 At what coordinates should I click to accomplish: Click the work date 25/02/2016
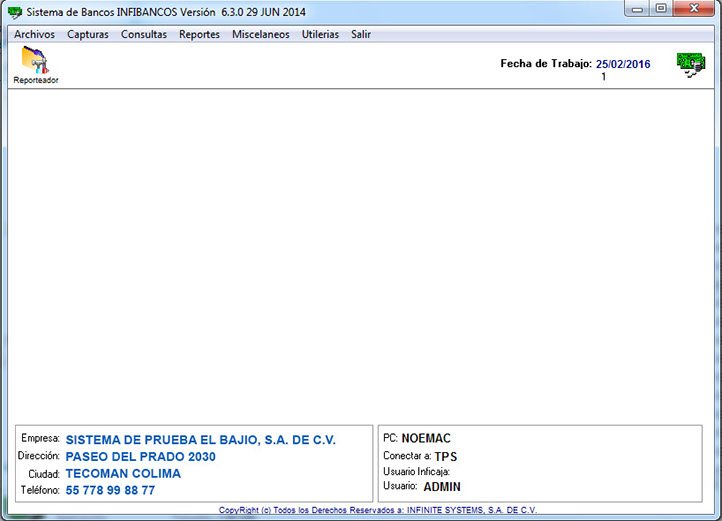pyautogui.click(x=622, y=64)
